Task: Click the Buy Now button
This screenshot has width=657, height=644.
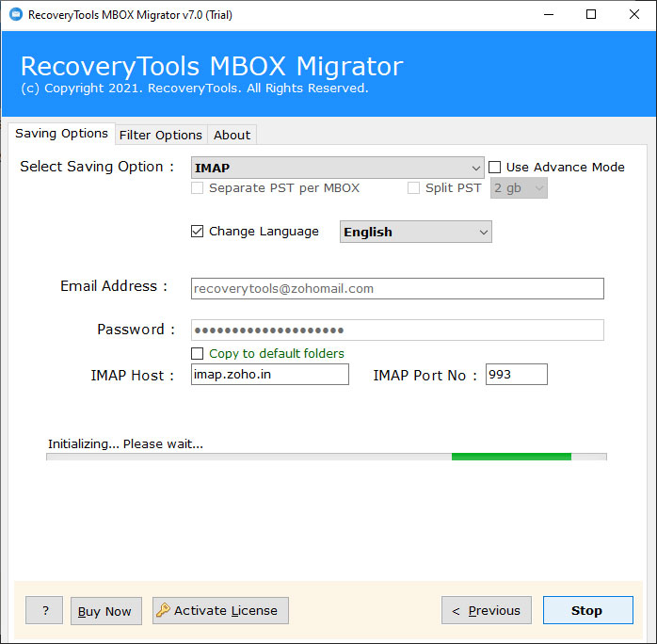Action: (x=106, y=611)
